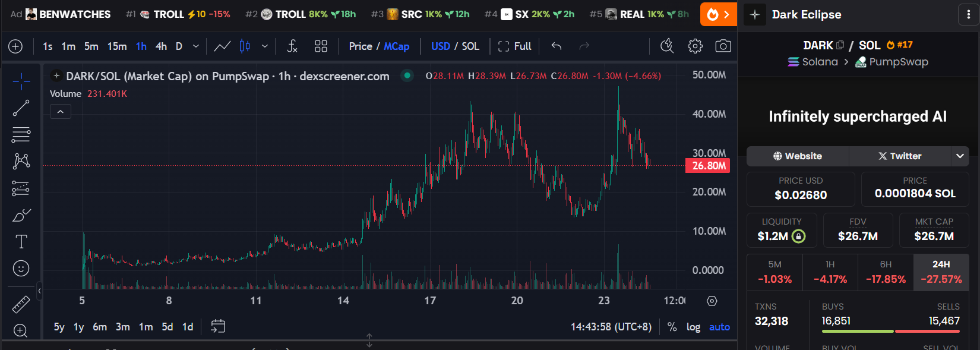Take a chart snapshot with camera icon
Viewport: 980px width, 350px height.
click(723, 46)
